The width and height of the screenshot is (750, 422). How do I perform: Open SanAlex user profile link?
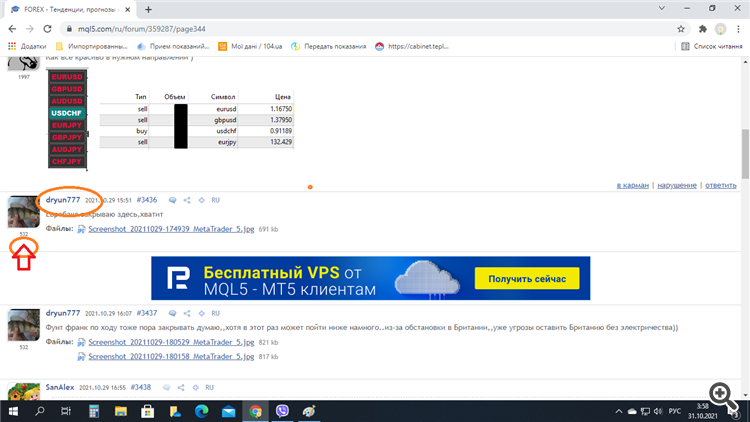coord(60,387)
